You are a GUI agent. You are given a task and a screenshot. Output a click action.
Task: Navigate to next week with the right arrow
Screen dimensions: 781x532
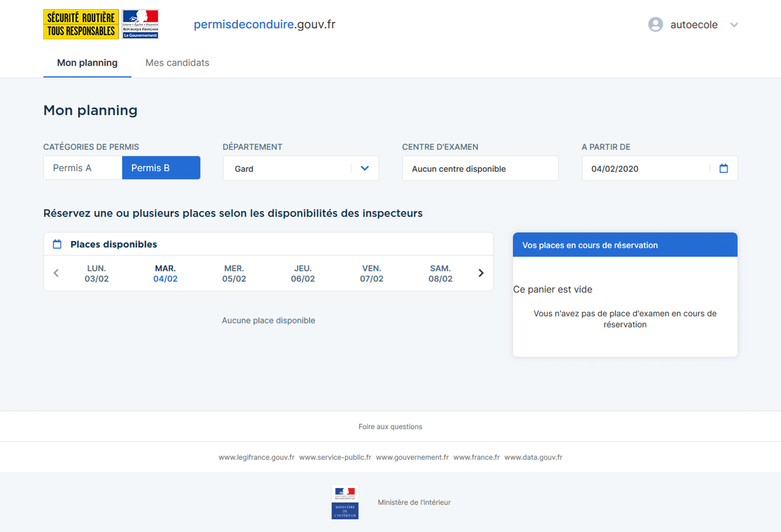click(x=481, y=273)
